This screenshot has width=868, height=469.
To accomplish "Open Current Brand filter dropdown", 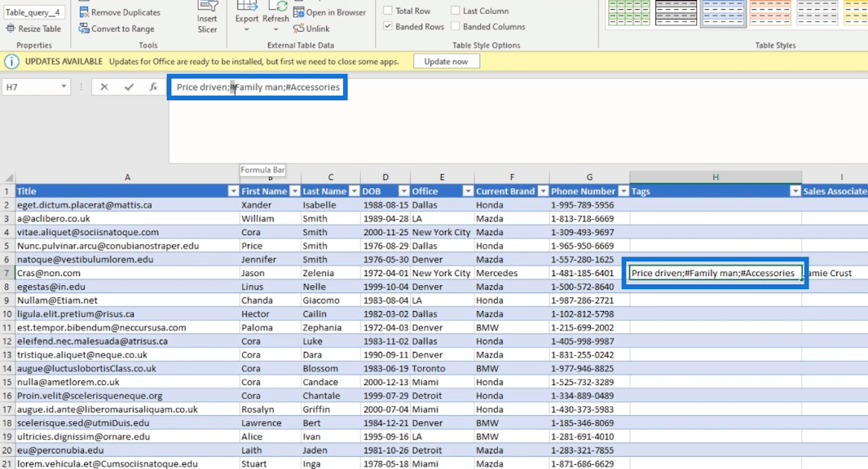I will [543, 191].
